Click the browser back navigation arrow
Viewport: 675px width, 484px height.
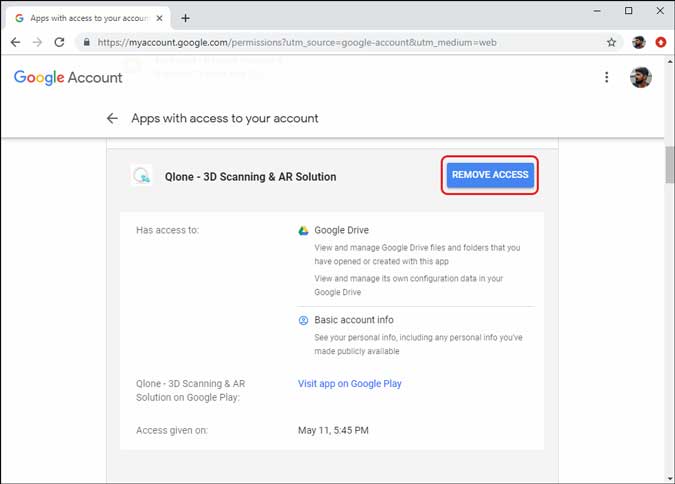tap(15, 43)
